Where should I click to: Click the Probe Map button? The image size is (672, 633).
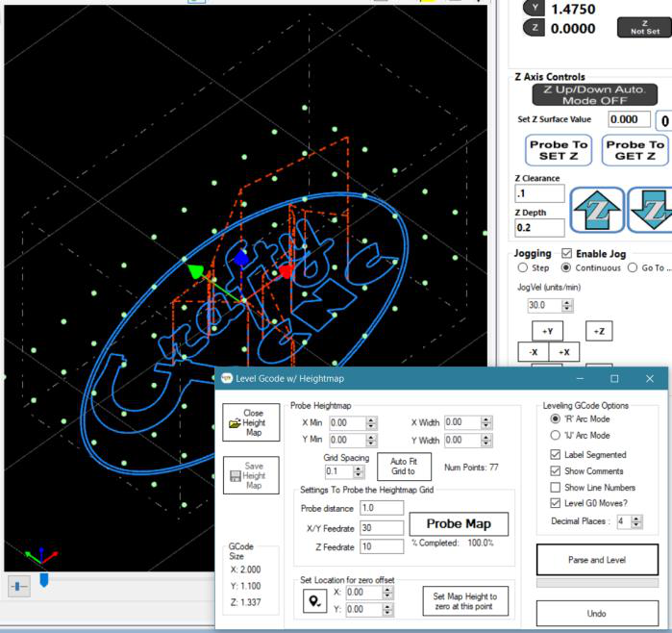(459, 523)
